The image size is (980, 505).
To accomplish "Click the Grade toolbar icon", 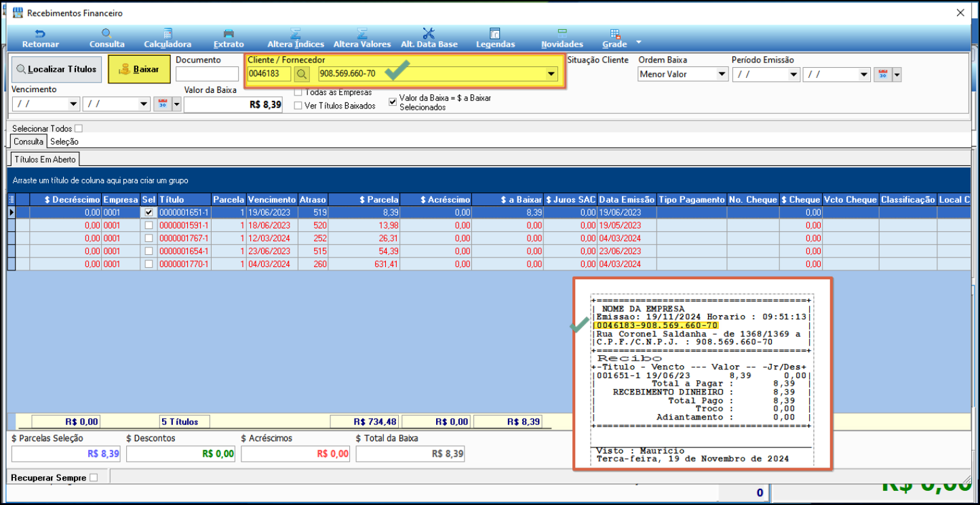I will click(x=614, y=38).
